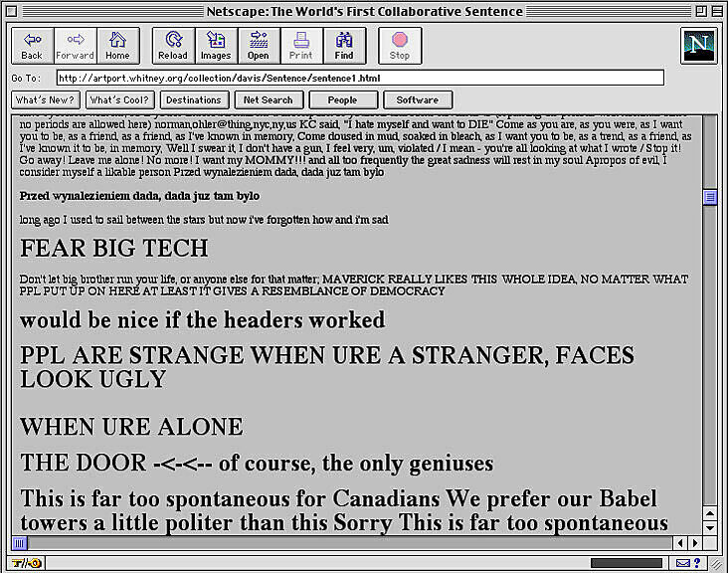Viewport: 728px width, 573px height.
Task: Print the page using Print button
Action: point(301,45)
